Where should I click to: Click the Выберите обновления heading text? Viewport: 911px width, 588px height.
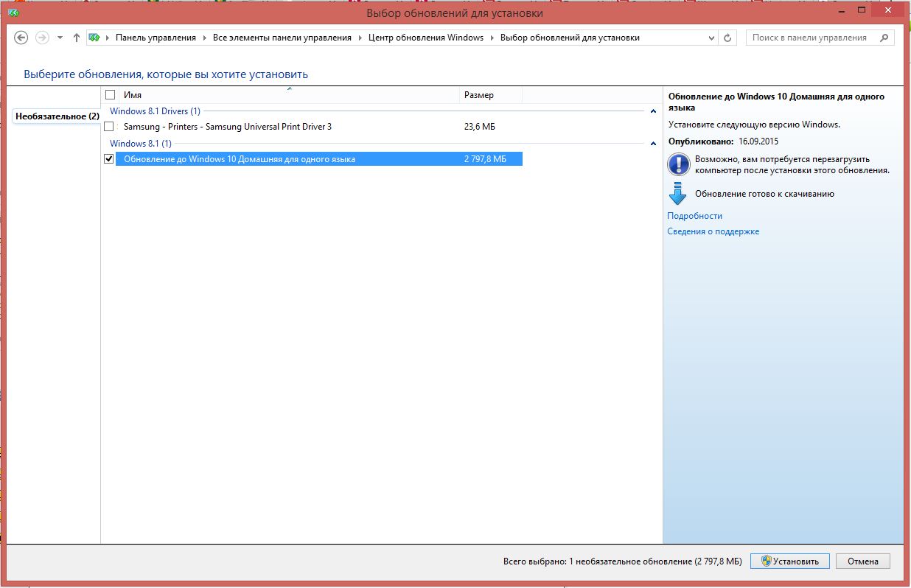point(166,74)
